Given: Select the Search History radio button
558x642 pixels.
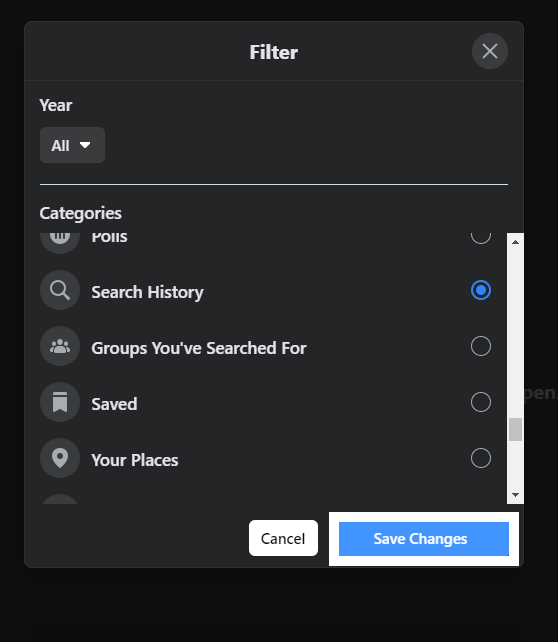Looking at the screenshot, I should coord(481,290).
